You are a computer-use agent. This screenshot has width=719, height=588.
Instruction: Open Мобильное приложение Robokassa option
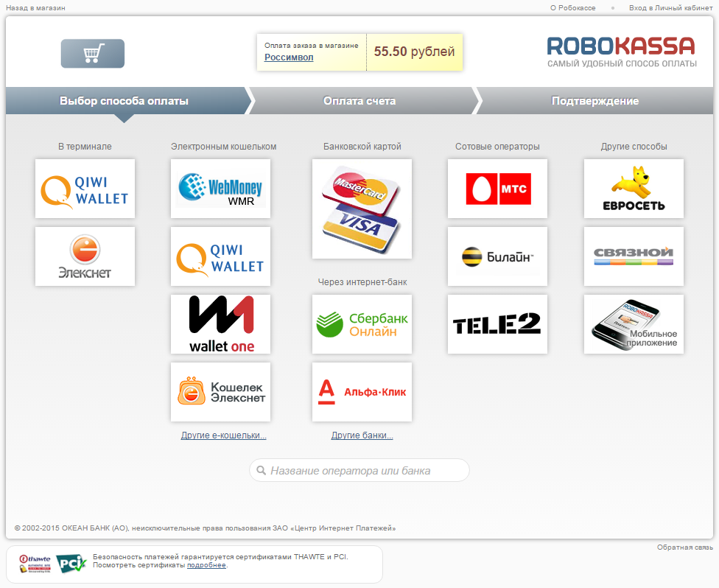(x=634, y=324)
